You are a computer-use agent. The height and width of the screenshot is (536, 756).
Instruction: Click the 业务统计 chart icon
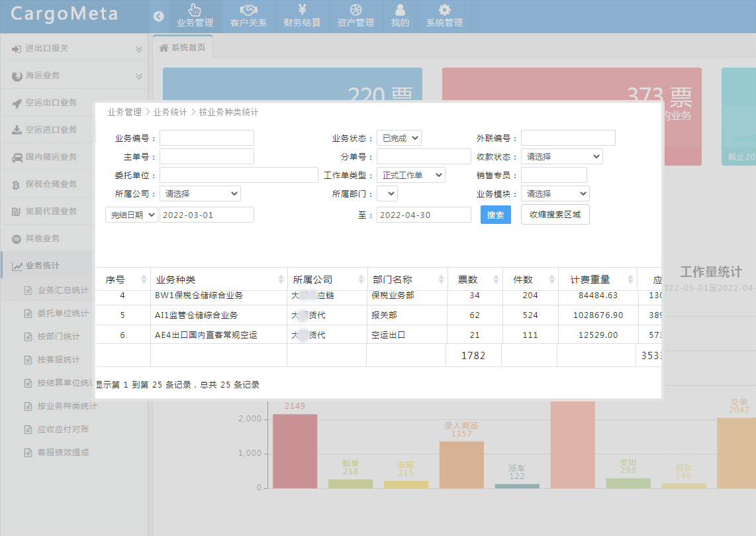point(17,266)
